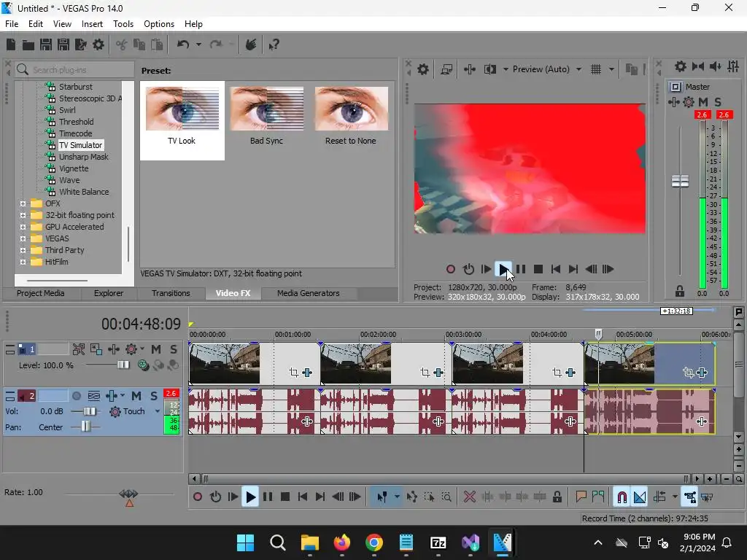The height and width of the screenshot is (560, 747).
Task: Select the White Balance effect
Action: coord(84,192)
